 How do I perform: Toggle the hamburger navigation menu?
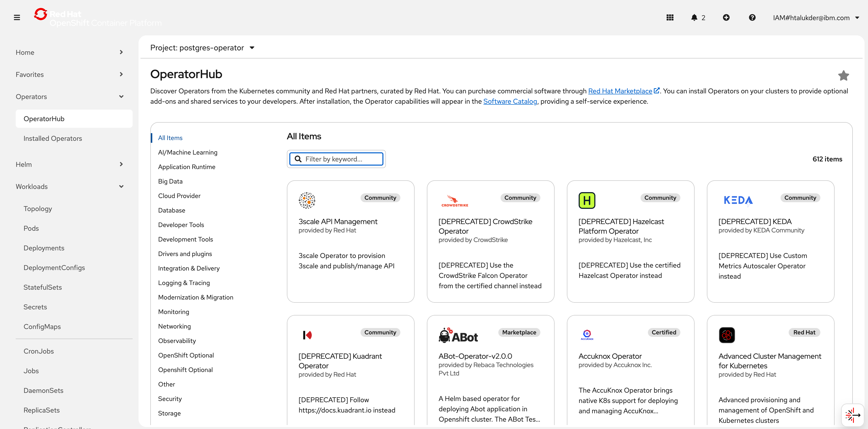pyautogui.click(x=17, y=17)
